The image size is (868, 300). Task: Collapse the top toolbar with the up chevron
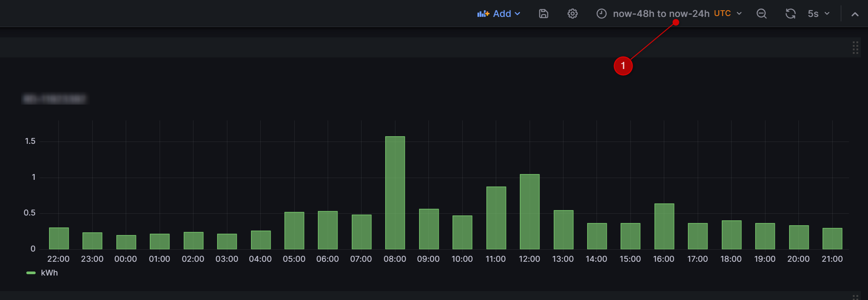(x=855, y=14)
